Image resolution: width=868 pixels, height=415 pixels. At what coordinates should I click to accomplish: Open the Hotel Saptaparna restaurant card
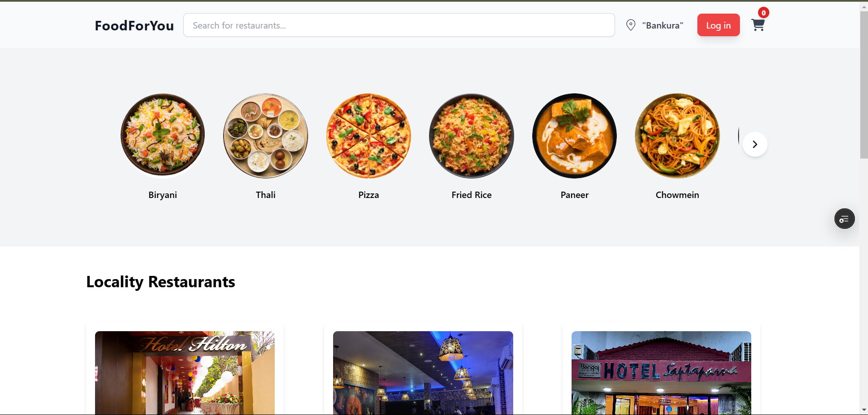click(661, 372)
